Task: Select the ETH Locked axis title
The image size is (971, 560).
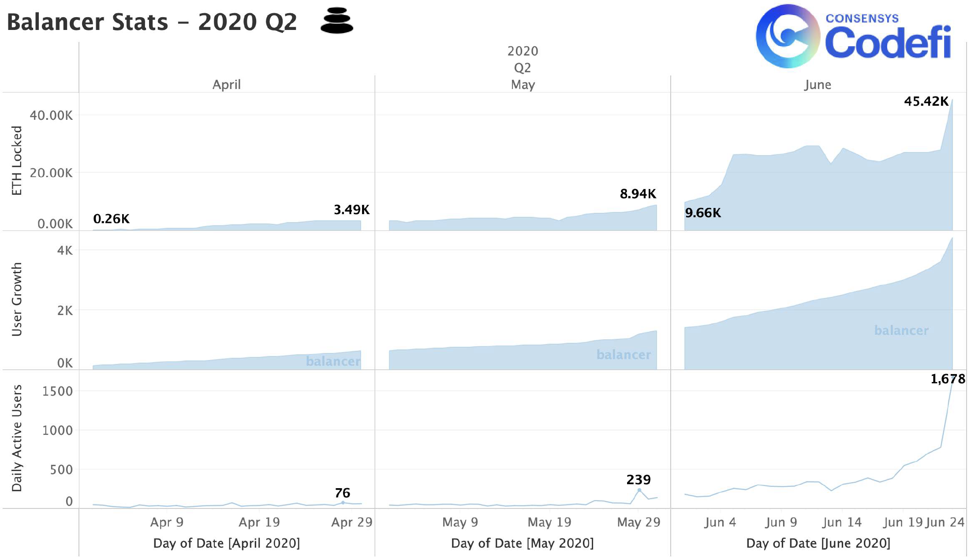Action: coord(17,161)
